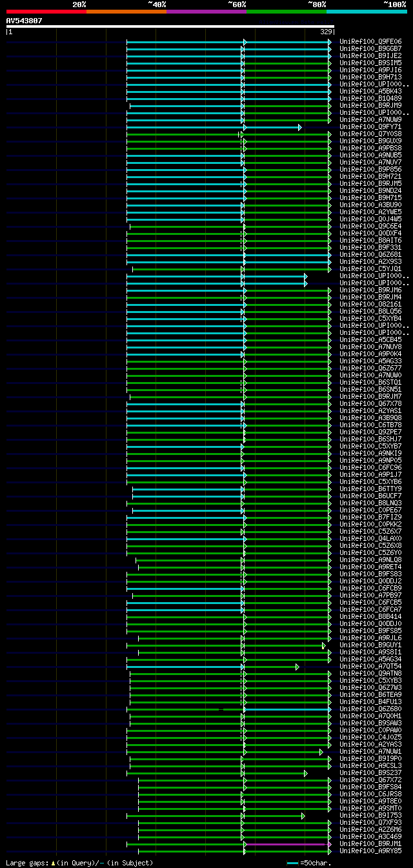Select UniRef100_B9RJM6 label
Viewport: 413px width, 868px height.
pos(370,290)
